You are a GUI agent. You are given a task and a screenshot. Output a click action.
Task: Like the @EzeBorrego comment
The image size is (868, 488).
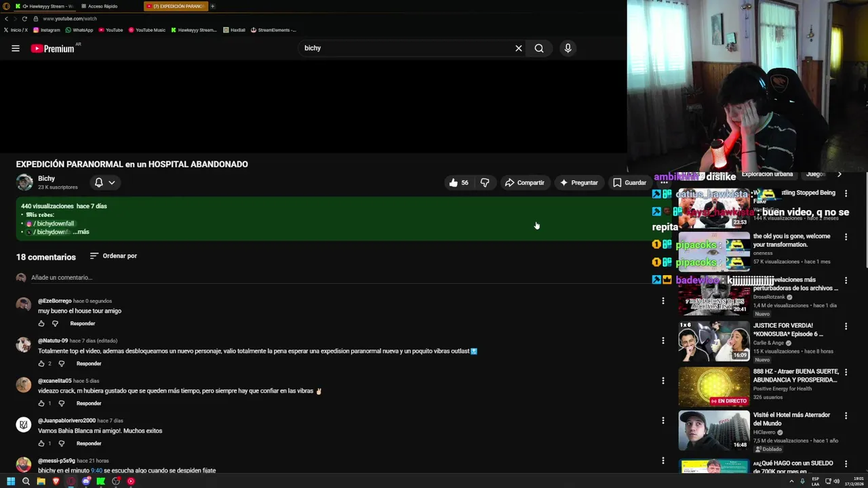[x=41, y=323]
